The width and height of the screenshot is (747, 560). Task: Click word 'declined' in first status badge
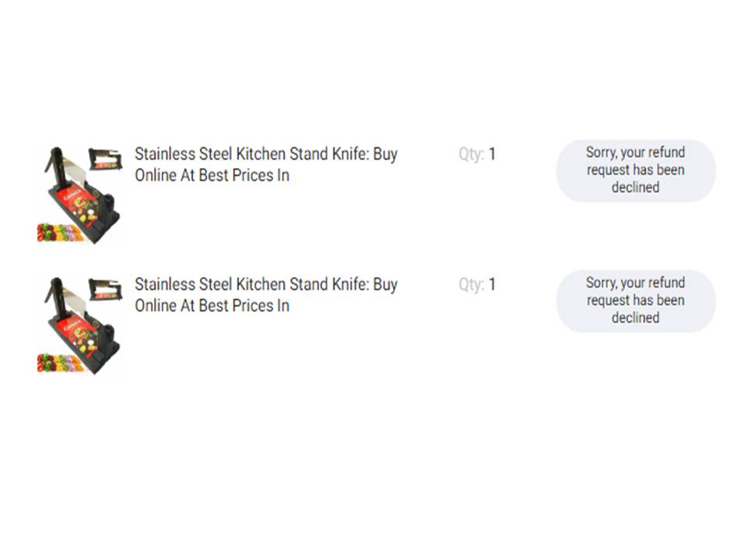[636, 187]
